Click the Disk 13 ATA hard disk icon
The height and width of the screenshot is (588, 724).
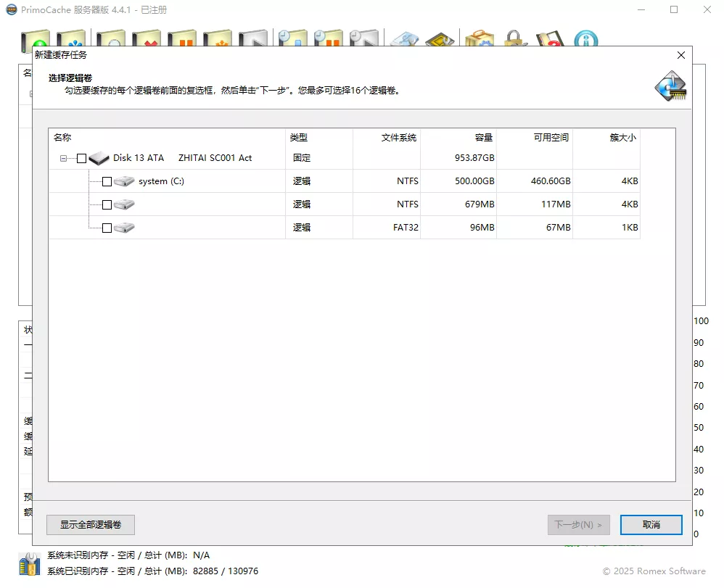(x=99, y=158)
